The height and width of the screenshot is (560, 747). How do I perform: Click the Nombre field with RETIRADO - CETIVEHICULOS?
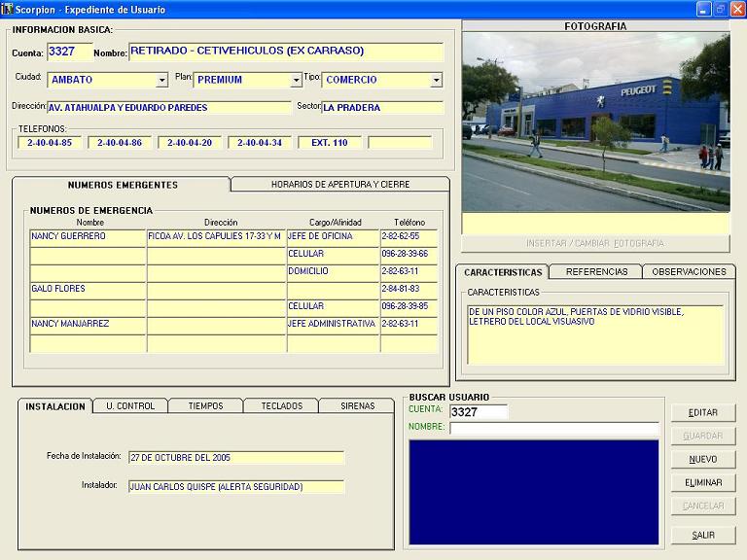tap(286, 52)
